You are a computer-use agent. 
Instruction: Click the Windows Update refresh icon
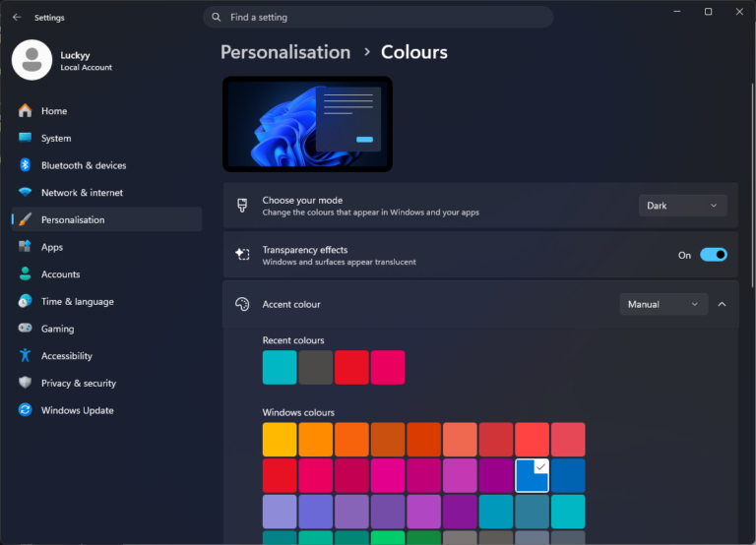[x=25, y=410]
